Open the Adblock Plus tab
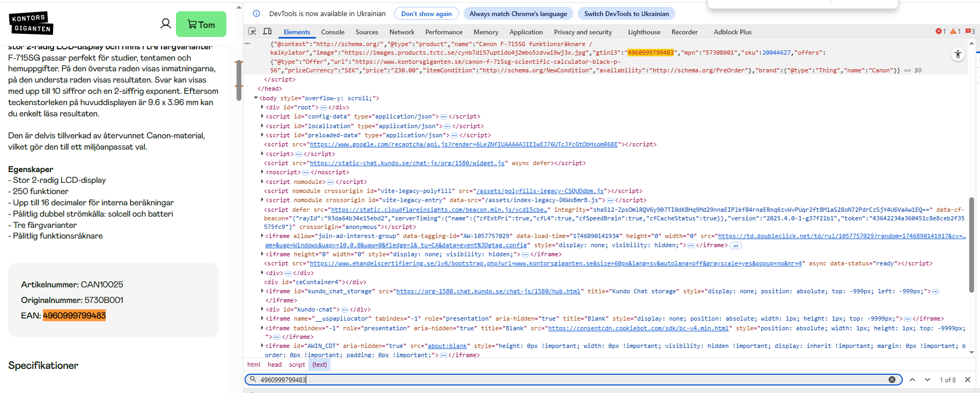The width and height of the screenshot is (980, 393). tap(733, 32)
